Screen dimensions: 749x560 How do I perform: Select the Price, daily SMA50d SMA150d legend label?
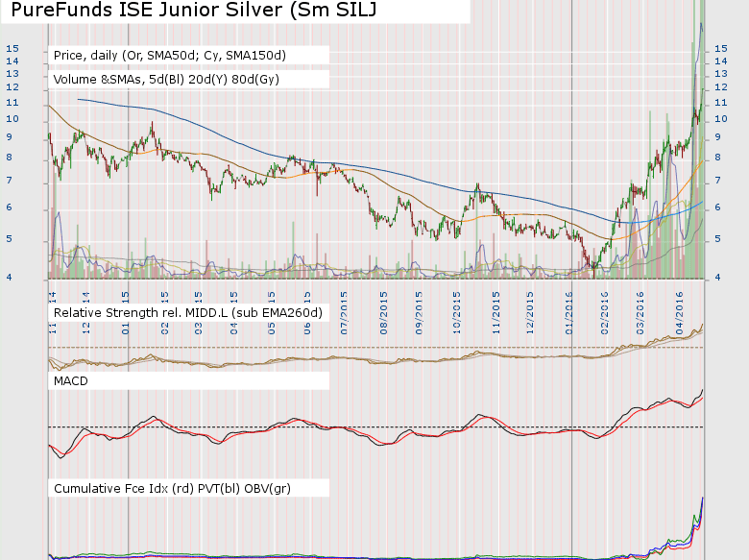(x=170, y=56)
